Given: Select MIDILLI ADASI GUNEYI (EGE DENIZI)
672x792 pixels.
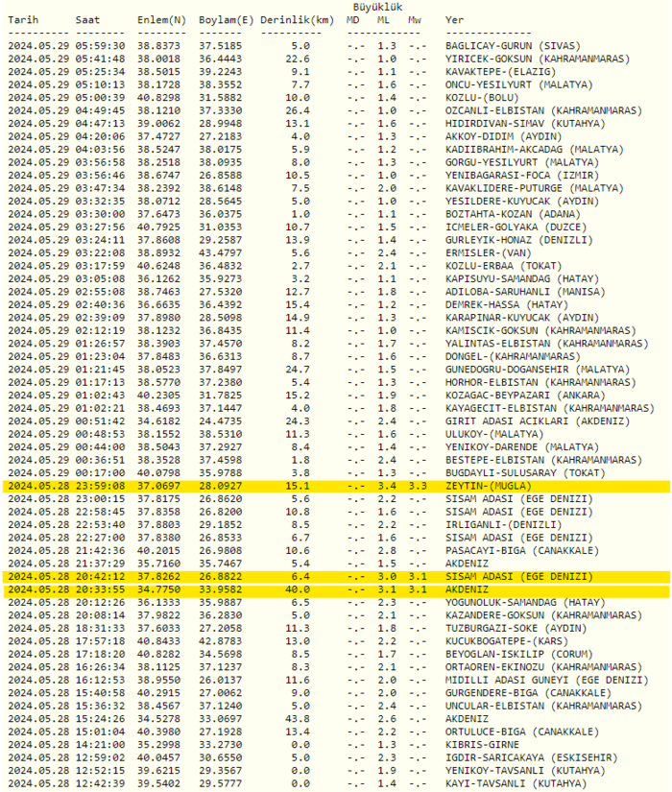Looking at the screenshot, I should tap(546, 680).
